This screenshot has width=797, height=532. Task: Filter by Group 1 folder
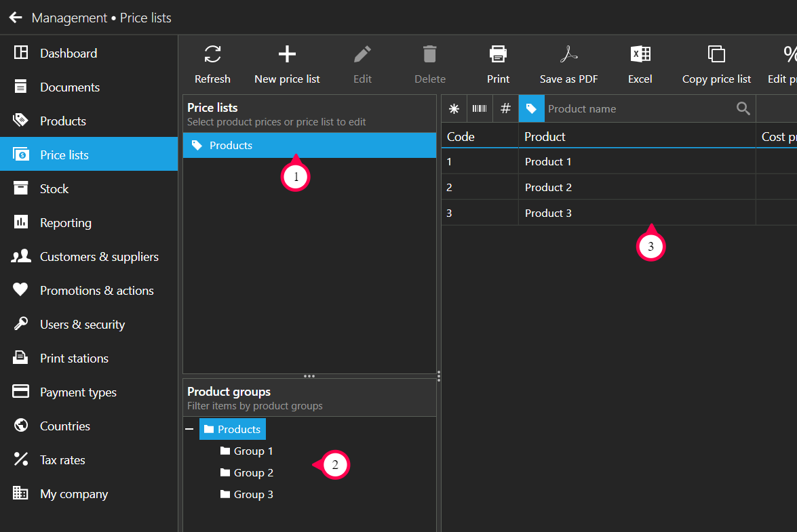point(246,451)
